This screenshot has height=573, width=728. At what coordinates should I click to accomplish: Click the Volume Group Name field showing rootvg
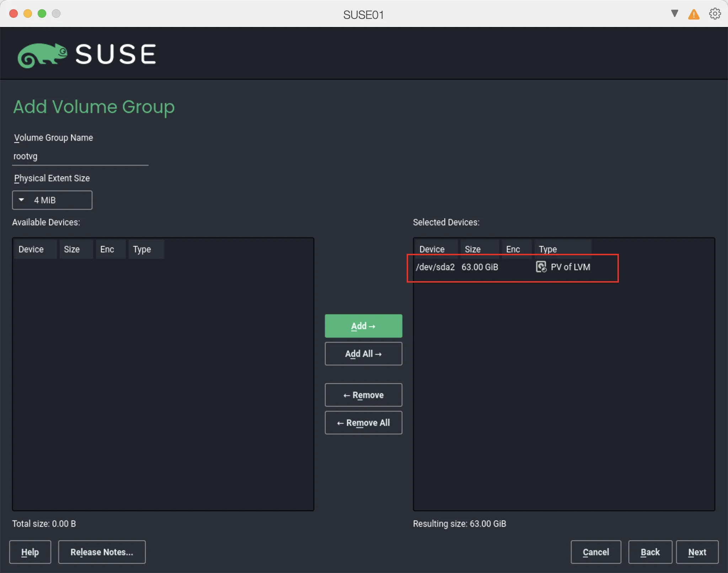point(80,156)
